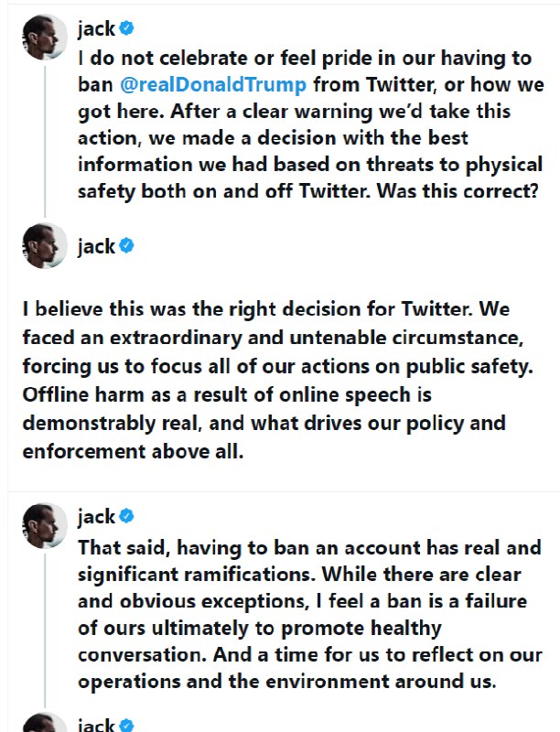Click the 'enforcement above all.' closing line
The image size is (560, 732).
[x=133, y=452]
